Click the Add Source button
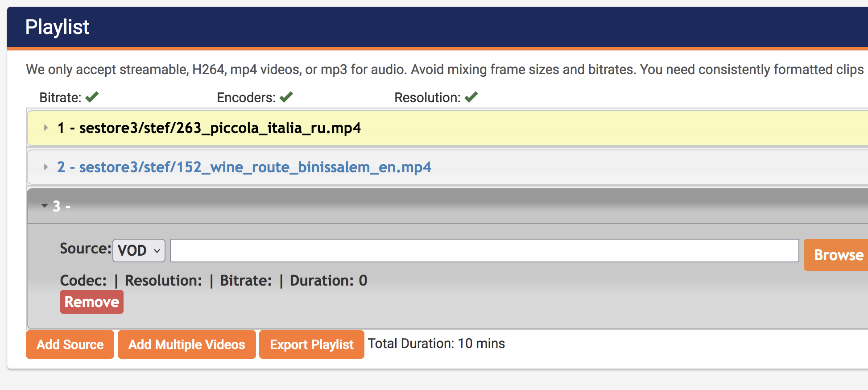 pos(70,344)
